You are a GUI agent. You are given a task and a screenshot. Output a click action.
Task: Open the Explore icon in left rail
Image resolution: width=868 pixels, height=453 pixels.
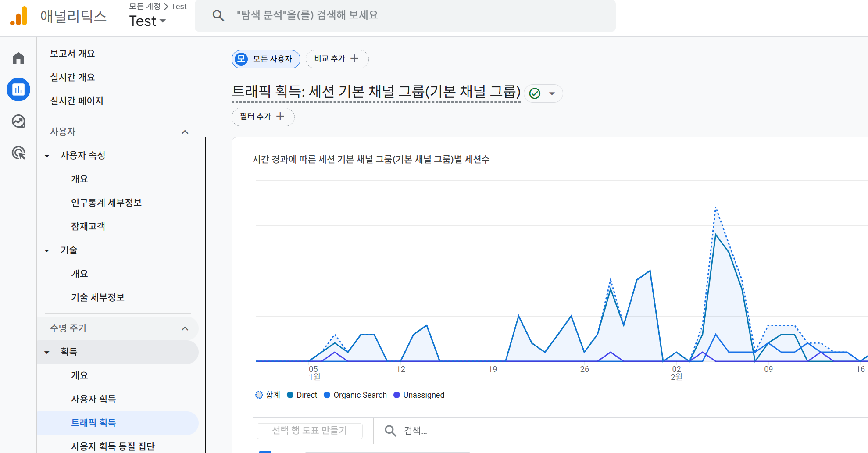18,121
